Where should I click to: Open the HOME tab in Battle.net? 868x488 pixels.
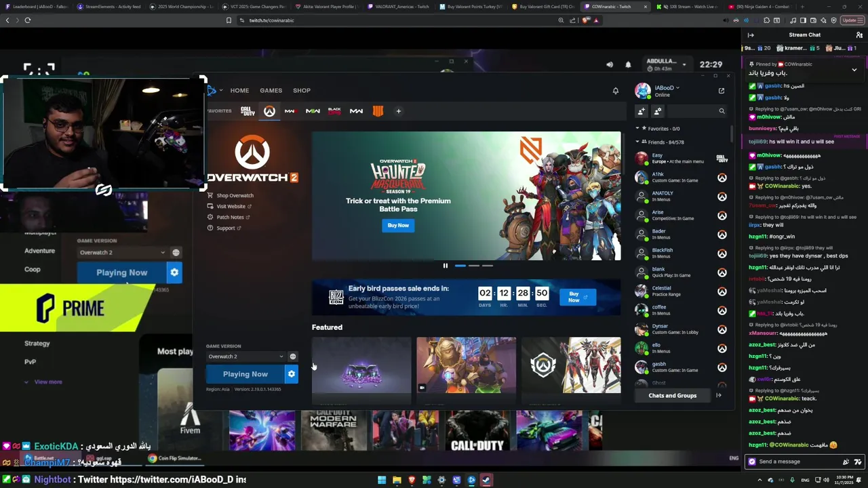[x=239, y=90]
